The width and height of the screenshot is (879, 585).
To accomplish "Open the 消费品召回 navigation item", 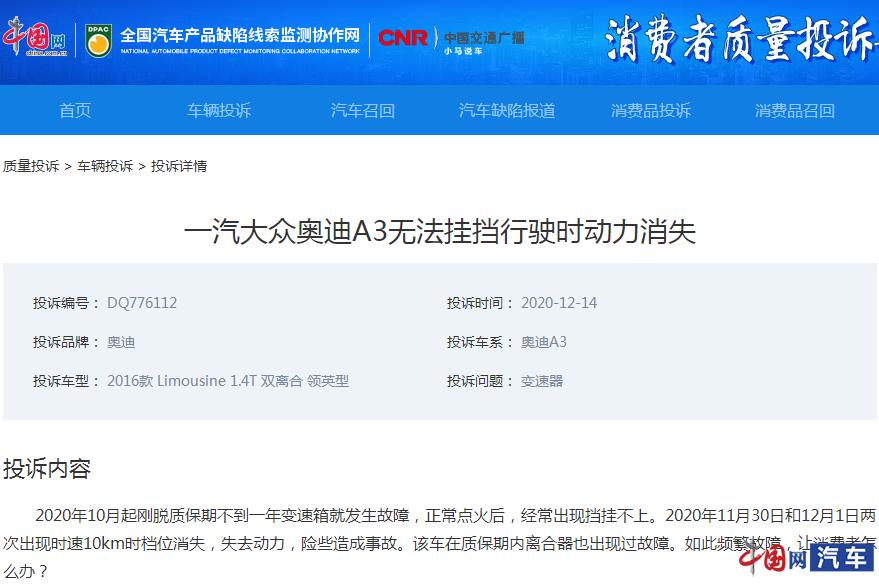I will pos(795,111).
